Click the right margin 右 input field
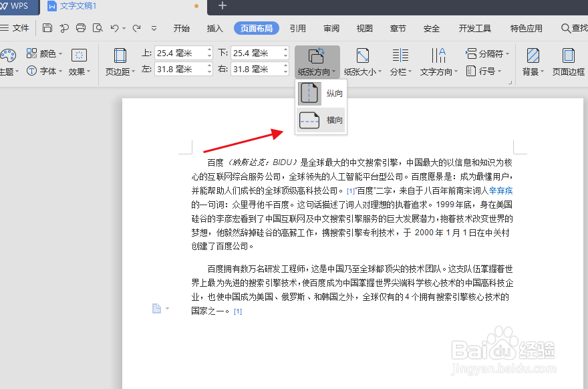 [257, 70]
